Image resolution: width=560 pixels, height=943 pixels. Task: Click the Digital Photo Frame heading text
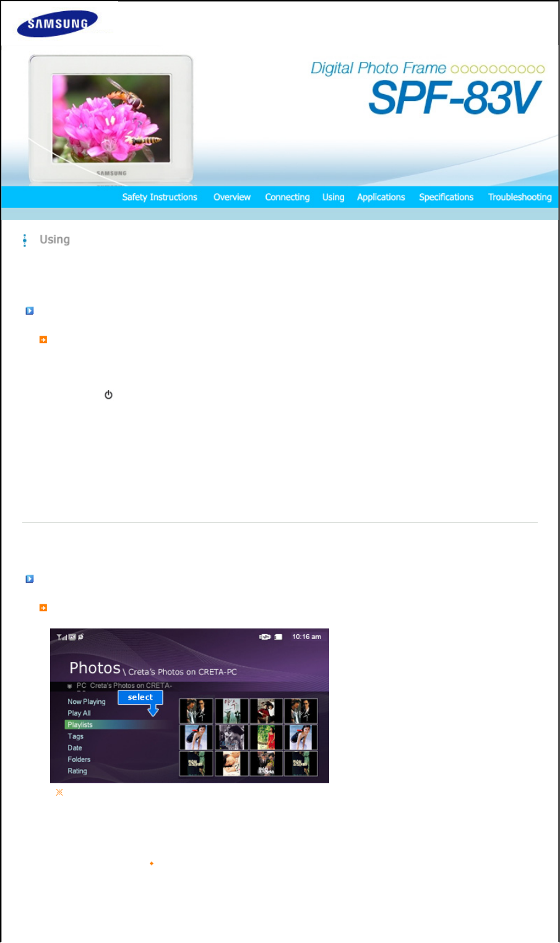[378, 67]
